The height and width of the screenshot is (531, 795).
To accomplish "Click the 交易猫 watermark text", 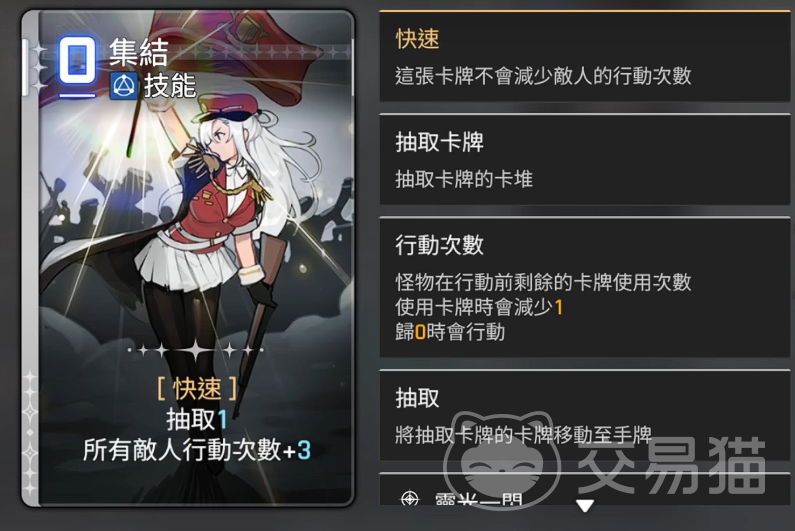I will 672,465.
